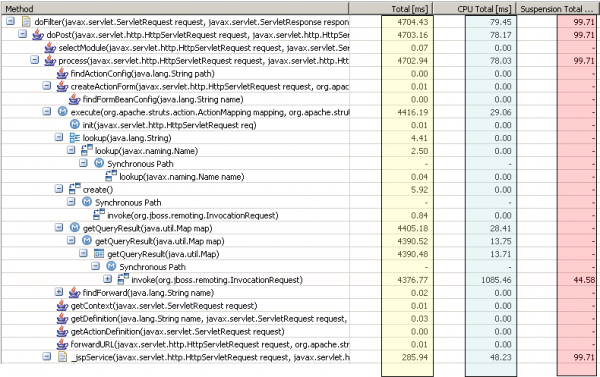The width and height of the screenshot is (600, 377).
Task: Expand the findForward node
Action: tap(59, 292)
